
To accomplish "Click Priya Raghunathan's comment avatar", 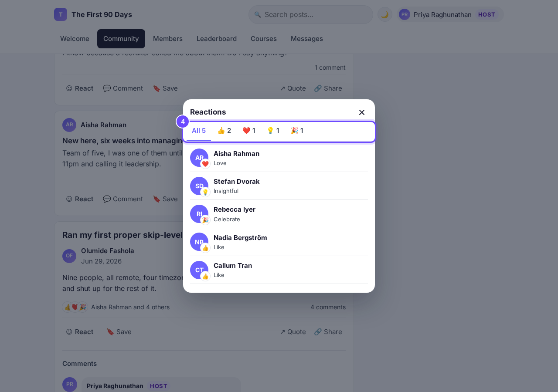I will coord(70,385).
